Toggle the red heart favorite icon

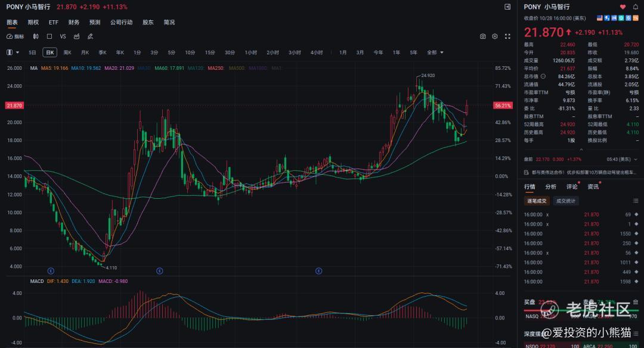click(623, 7)
